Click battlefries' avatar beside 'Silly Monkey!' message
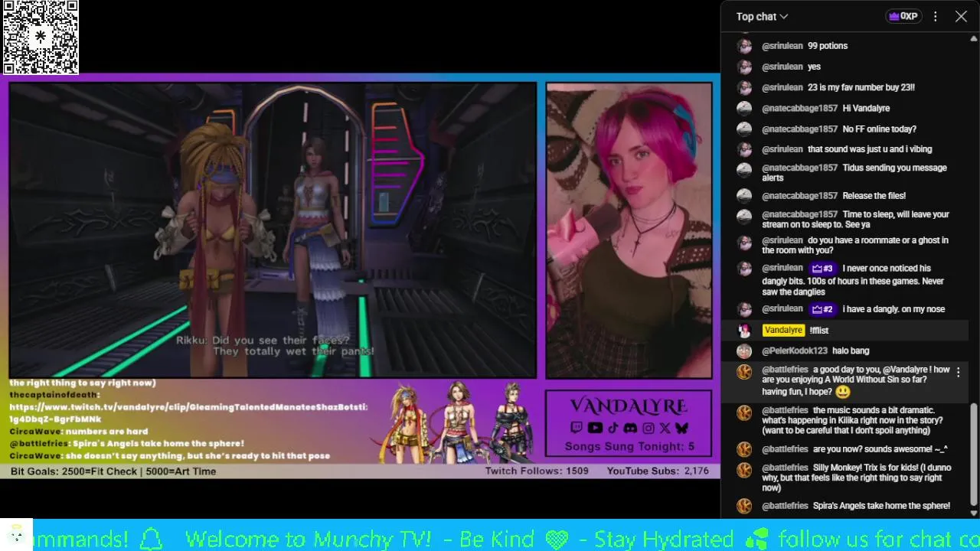The width and height of the screenshot is (980, 551). point(744,468)
